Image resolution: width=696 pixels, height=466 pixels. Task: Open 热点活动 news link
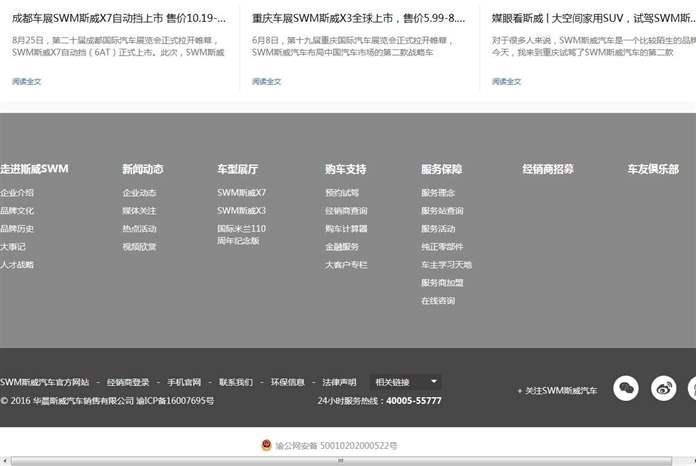(139, 229)
